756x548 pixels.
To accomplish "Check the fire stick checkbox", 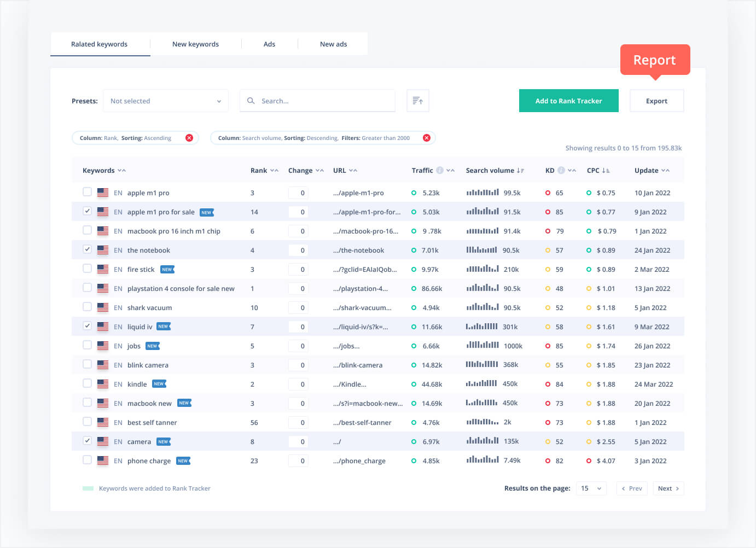I will point(87,269).
